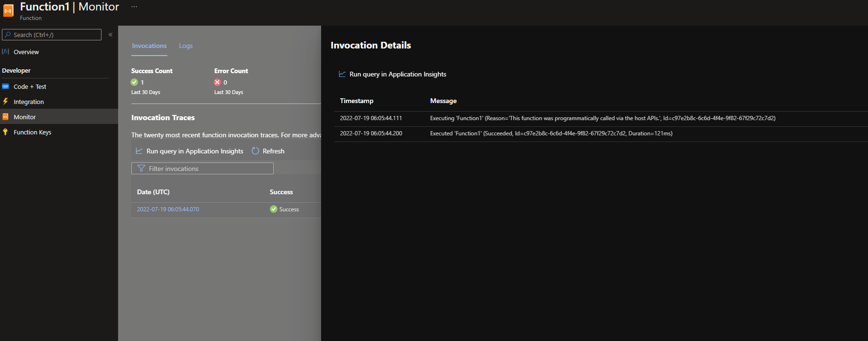868x341 pixels.
Task: Click the Message column header
Action: pyautogui.click(x=443, y=101)
